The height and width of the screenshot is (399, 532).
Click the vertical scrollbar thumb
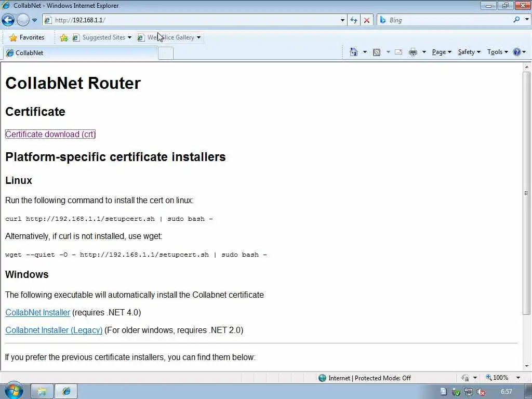click(x=527, y=193)
